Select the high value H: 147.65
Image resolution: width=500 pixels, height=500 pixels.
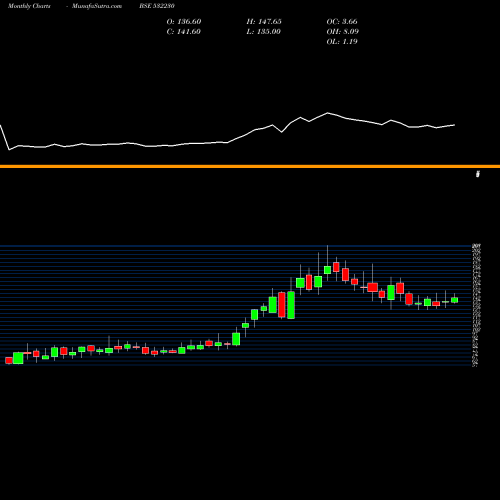click(264, 22)
